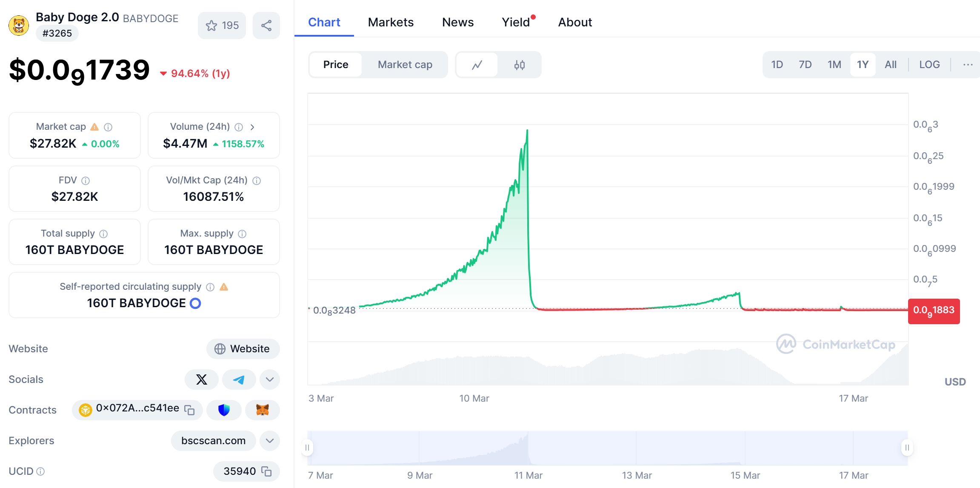This screenshot has width=980, height=488.
Task: Open Market cap info tooltip icon
Action: click(x=108, y=127)
